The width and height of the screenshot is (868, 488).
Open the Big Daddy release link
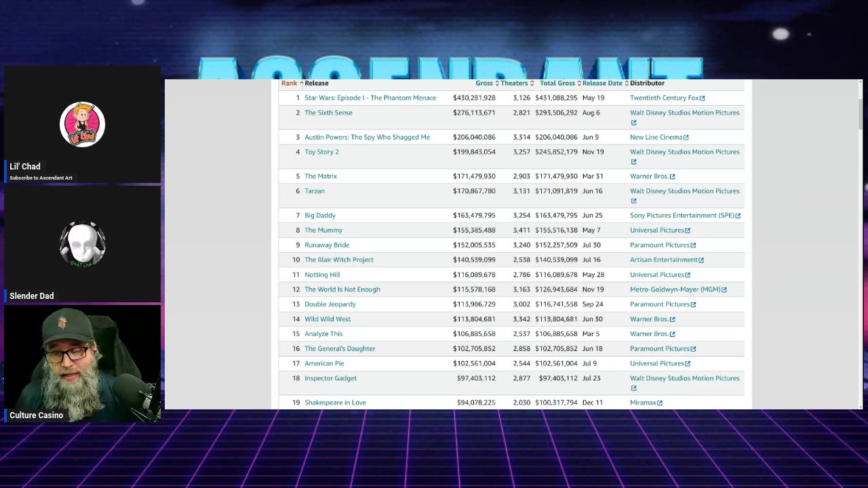click(320, 216)
